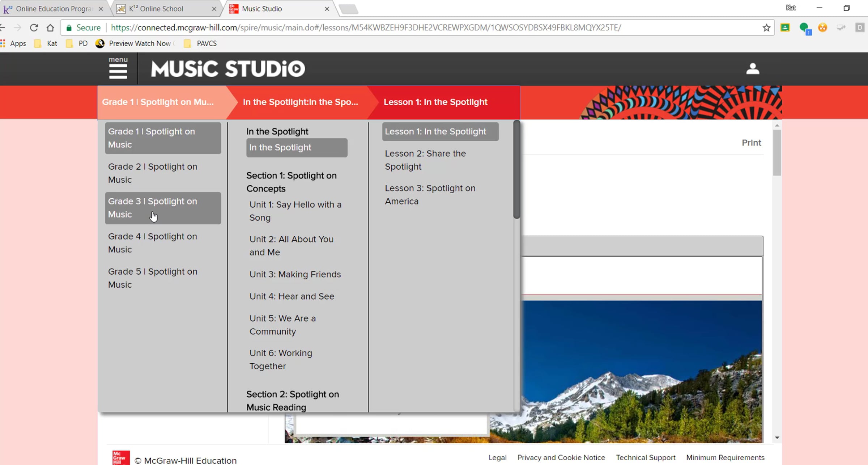Open Privacy and Cookie Notice link

tap(561, 458)
